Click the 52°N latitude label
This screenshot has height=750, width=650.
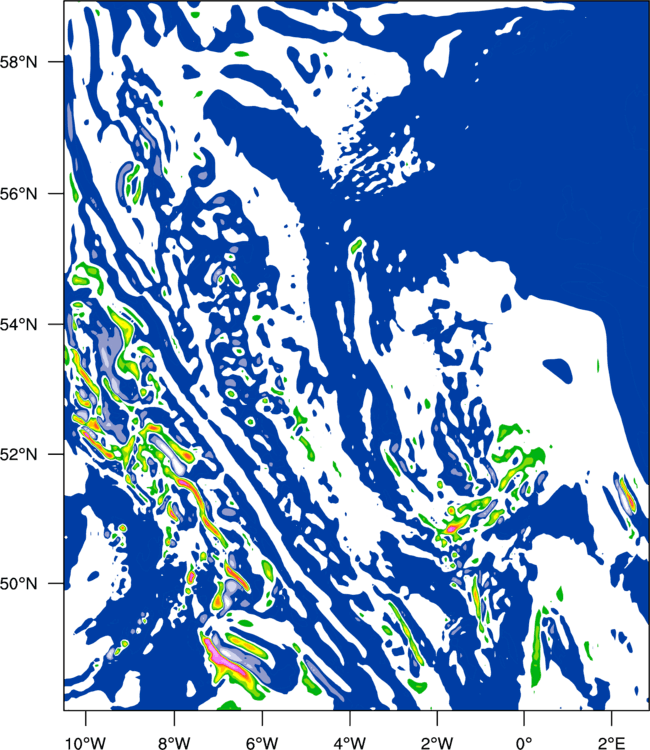coord(18,454)
